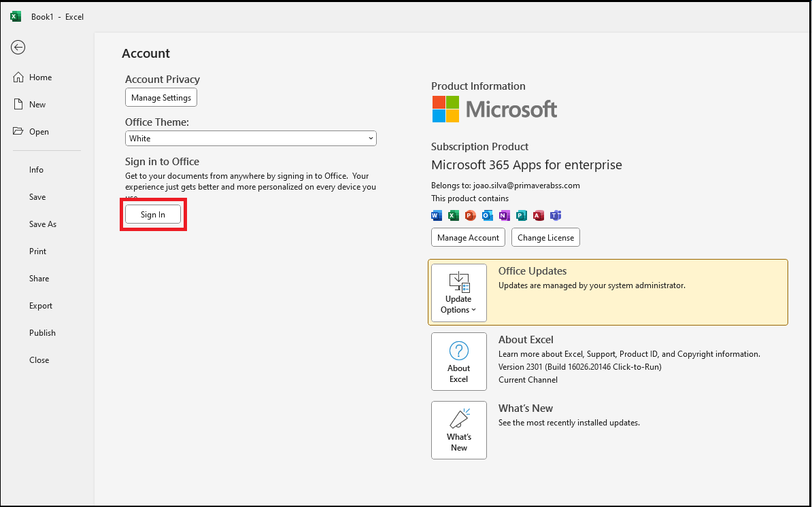Click the Office Updates heading

pyautogui.click(x=532, y=271)
